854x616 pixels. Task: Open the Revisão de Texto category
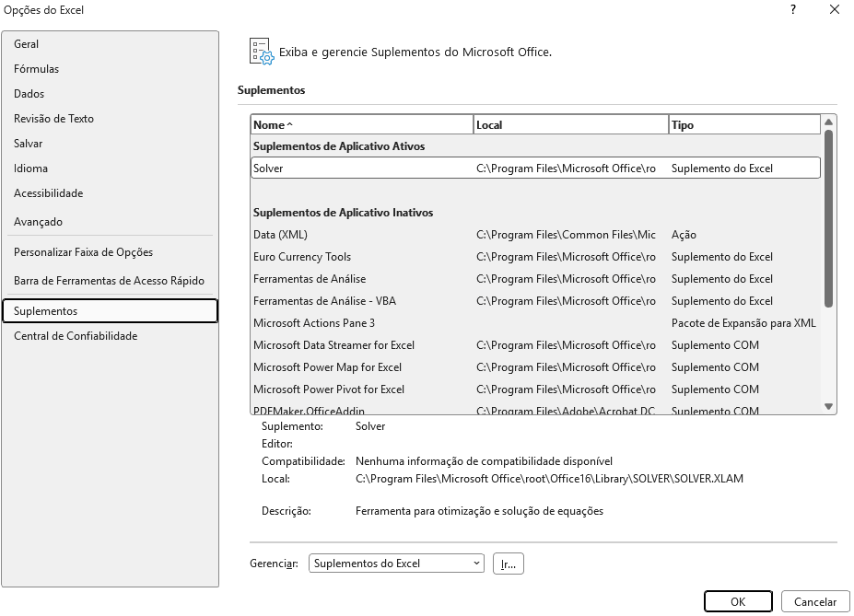coord(110,119)
